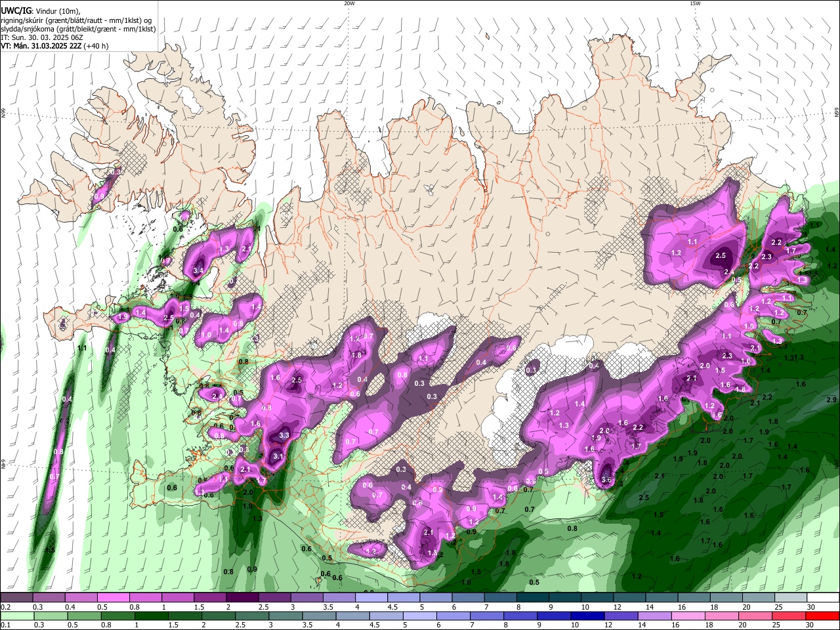Screen dimensions: 840x630
Task: Click the '0.4' label in the snow legend
Action: tap(70, 607)
